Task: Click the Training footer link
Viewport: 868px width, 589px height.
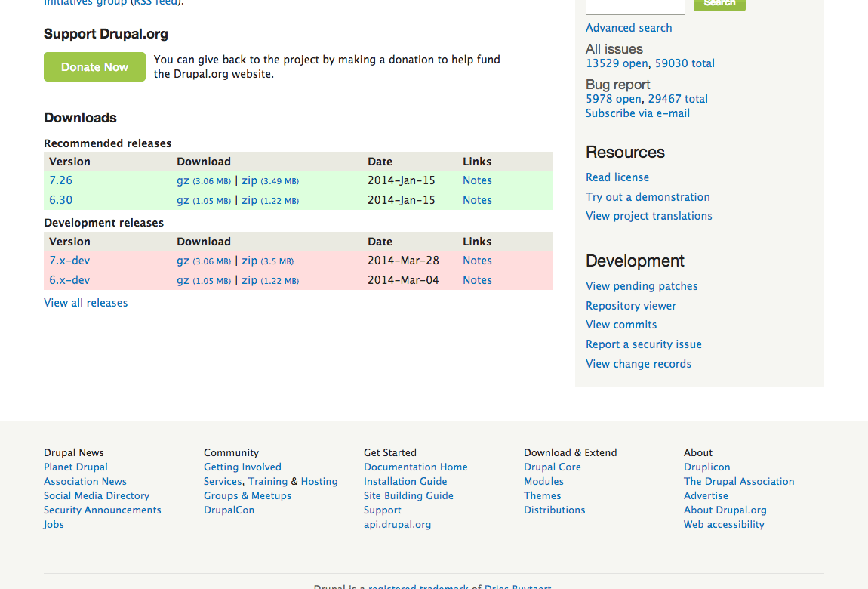Action: [268, 481]
